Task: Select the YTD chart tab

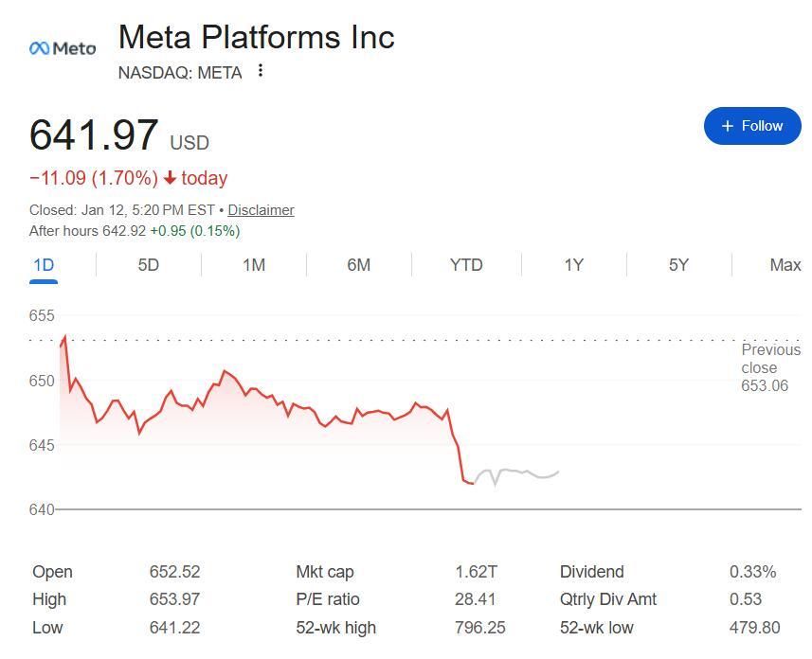Action: (466, 265)
